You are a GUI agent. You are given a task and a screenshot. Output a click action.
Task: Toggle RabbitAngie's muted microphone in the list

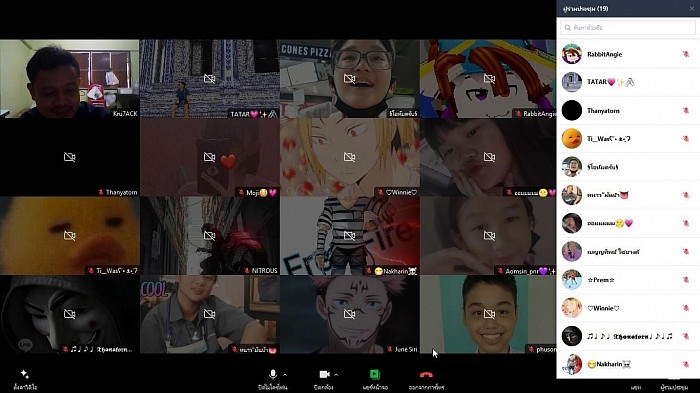point(686,54)
